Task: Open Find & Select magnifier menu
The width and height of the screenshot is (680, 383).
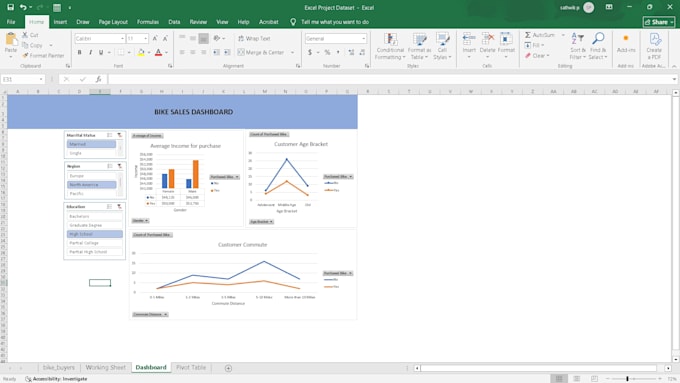Action: tap(598, 46)
